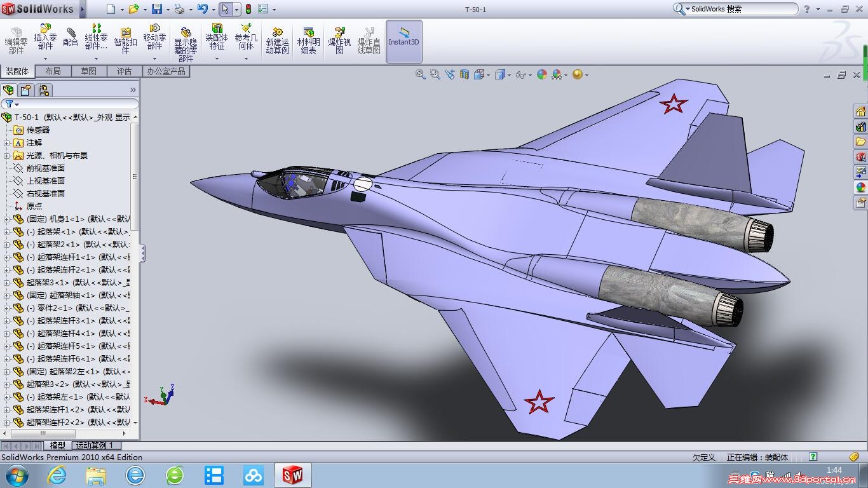Click the Print icon in the top toolbar
The height and width of the screenshot is (488, 868).
(179, 9)
